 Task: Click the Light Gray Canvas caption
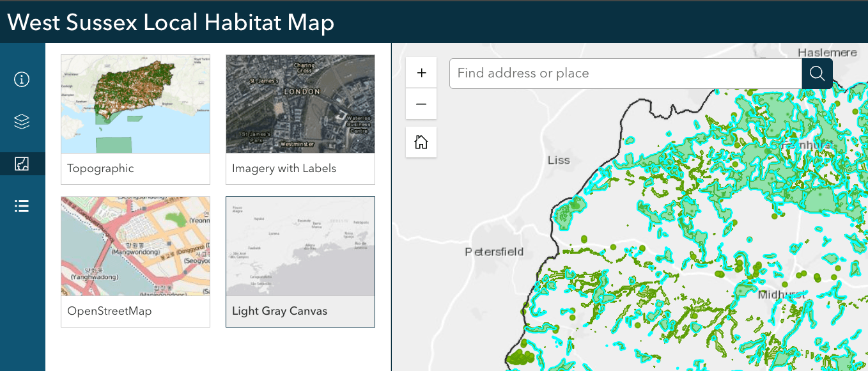pos(279,312)
